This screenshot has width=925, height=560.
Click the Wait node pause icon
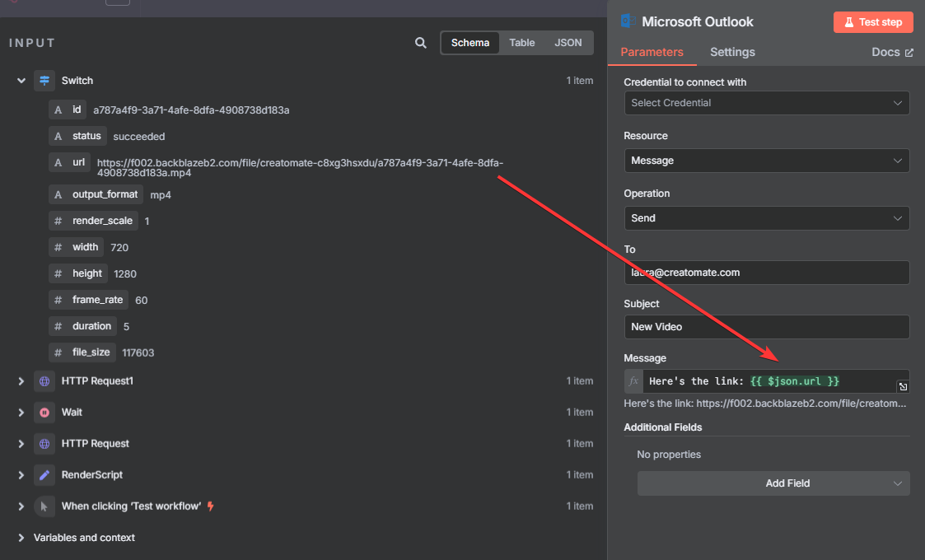44,413
